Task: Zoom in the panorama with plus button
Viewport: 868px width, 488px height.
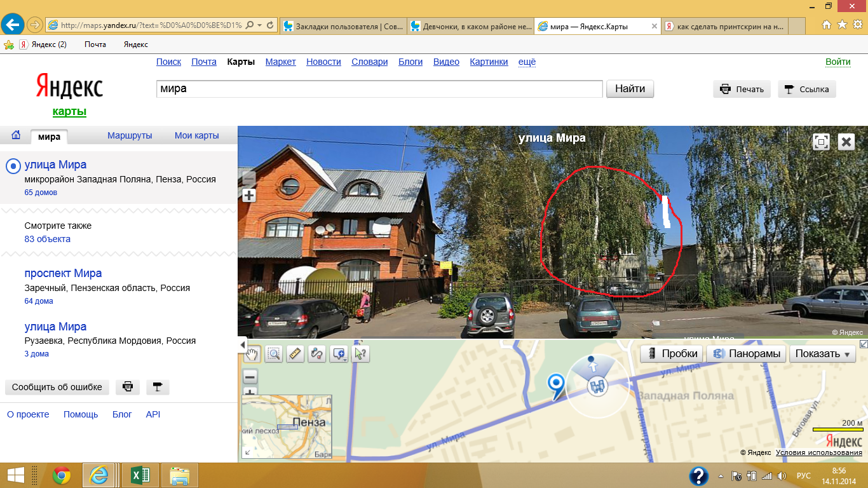Action: 249,196
